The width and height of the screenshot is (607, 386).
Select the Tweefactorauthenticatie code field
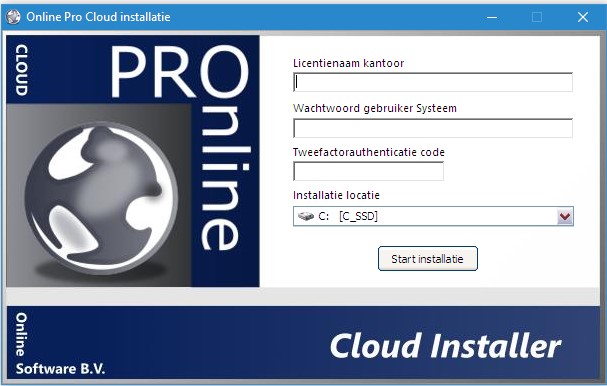tap(369, 171)
